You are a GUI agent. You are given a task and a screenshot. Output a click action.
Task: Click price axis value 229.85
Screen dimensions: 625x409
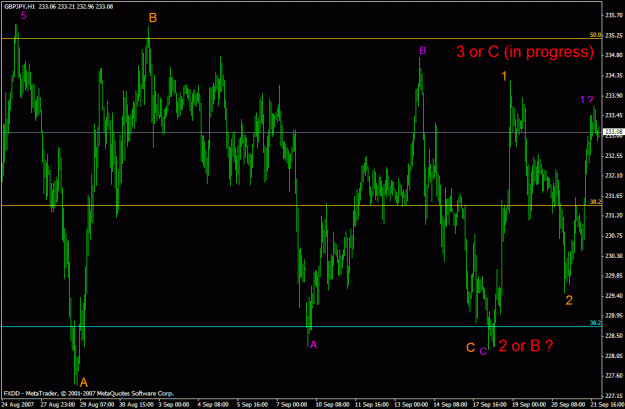pos(614,275)
